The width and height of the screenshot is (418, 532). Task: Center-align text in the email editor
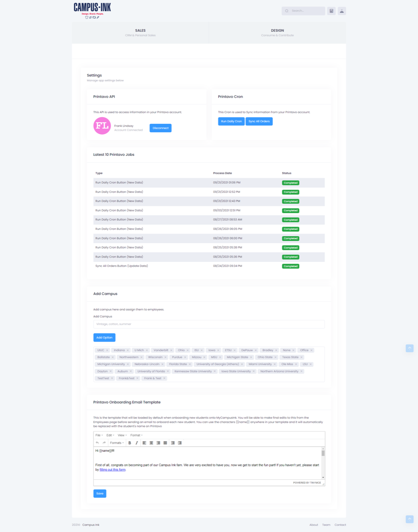[151, 443]
